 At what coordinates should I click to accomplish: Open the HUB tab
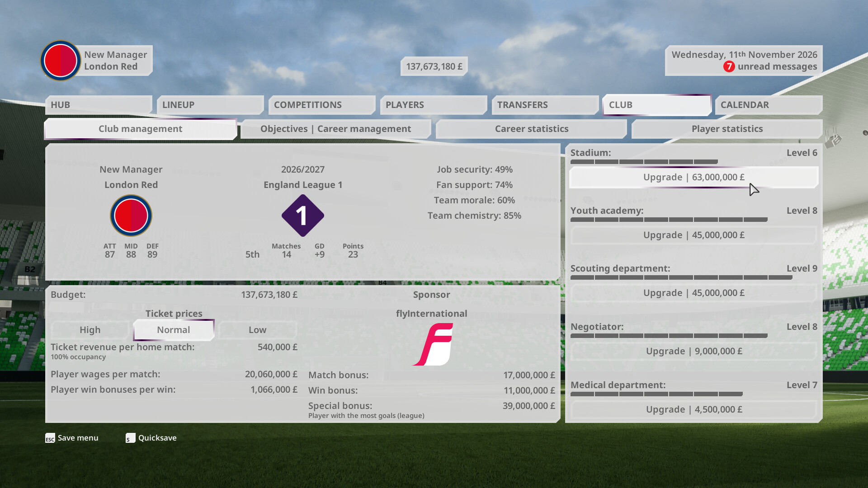point(99,105)
